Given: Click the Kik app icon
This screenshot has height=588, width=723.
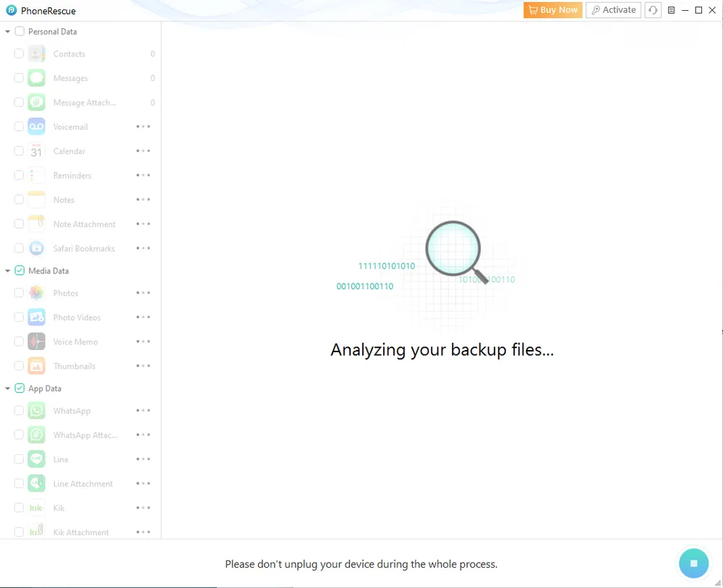Looking at the screenshot, I should pyautogui.click(x=36, y=508).
